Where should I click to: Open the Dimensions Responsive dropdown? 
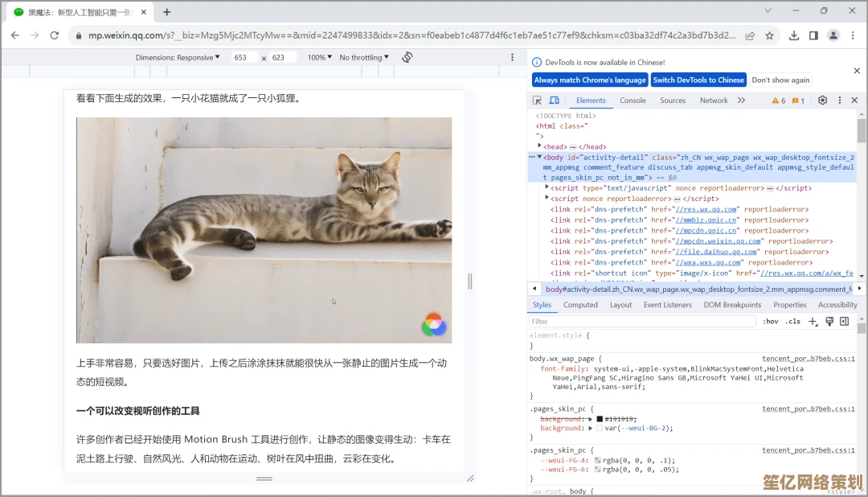178,58
